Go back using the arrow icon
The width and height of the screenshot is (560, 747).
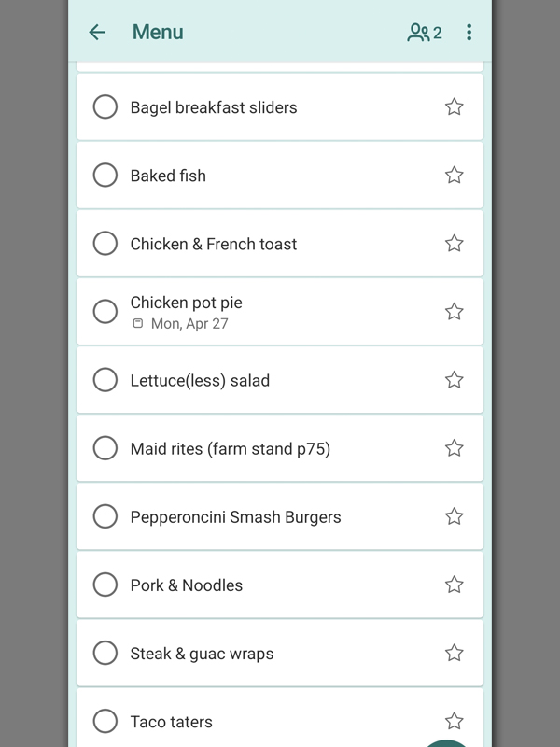[x=97, y=33]
